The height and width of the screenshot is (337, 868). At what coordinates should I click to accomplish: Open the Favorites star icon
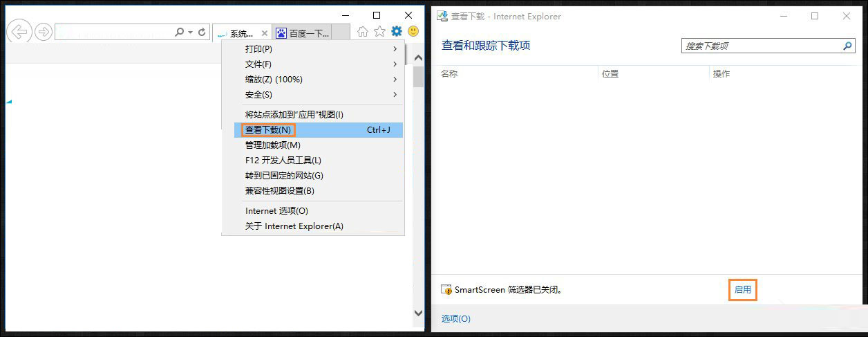[379, 31]
